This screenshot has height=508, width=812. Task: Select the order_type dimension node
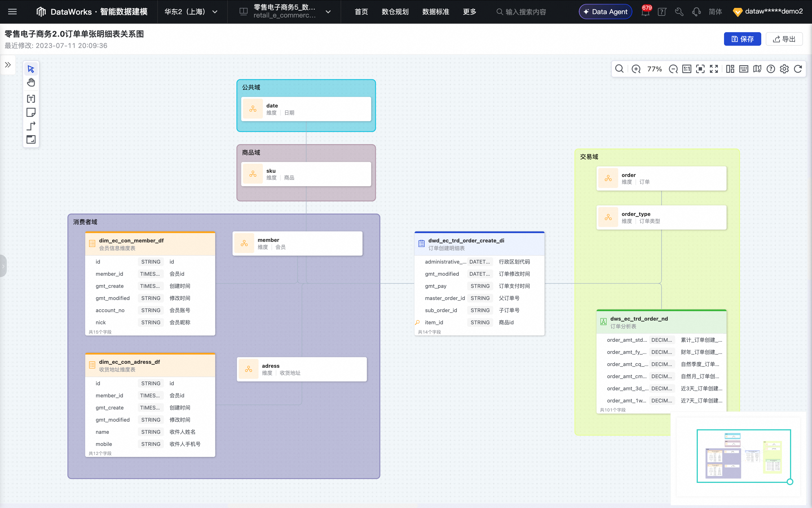pyautogui.click(x=661, y=217)
